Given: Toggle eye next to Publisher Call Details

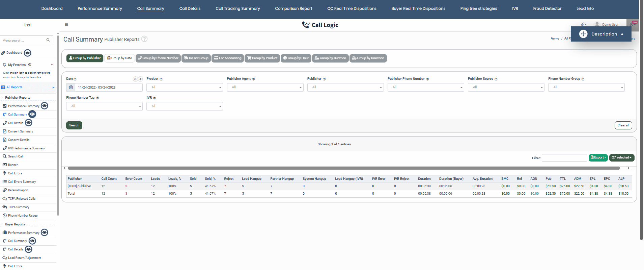Looking at the screenshot, I should click(29, 123).
